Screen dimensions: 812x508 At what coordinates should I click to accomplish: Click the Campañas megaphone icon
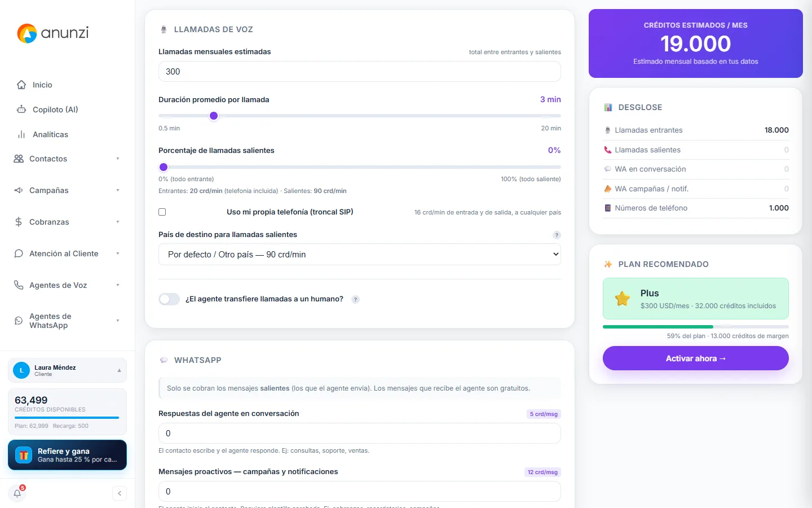coord(19,190)
